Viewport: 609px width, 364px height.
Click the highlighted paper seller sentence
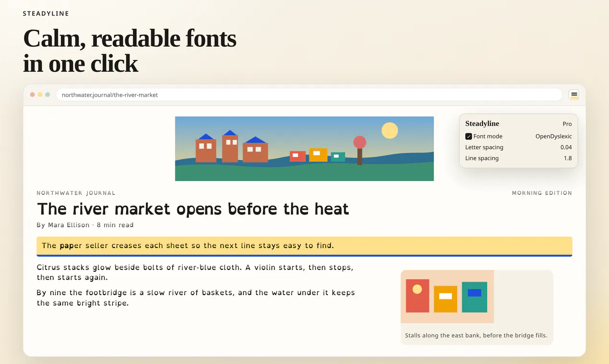pyautogui.click(x=304, y=246)
